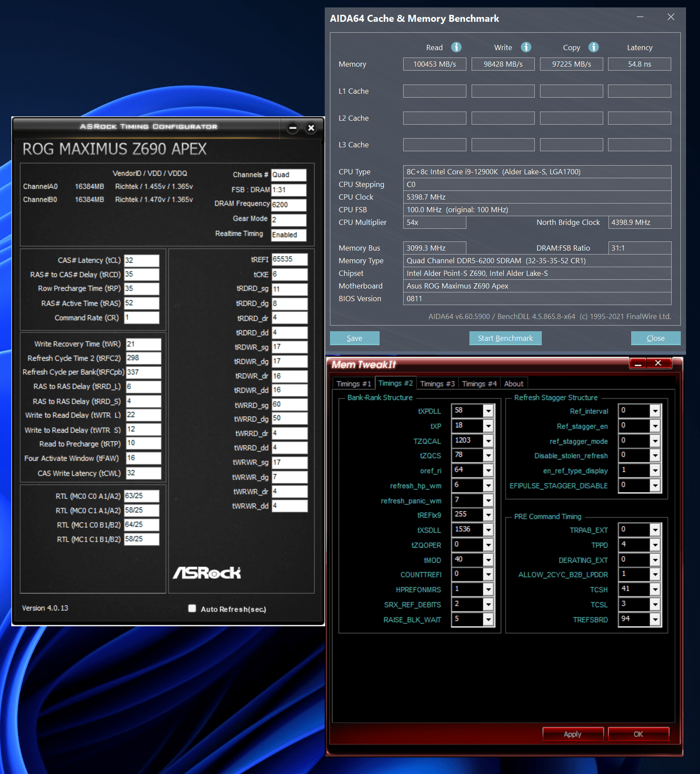Image resolution: width=700 pixels, height=774 pixels.
Task: Click the RTL (MC0 C0 A1/A2) field
Action: coord(142,496)
